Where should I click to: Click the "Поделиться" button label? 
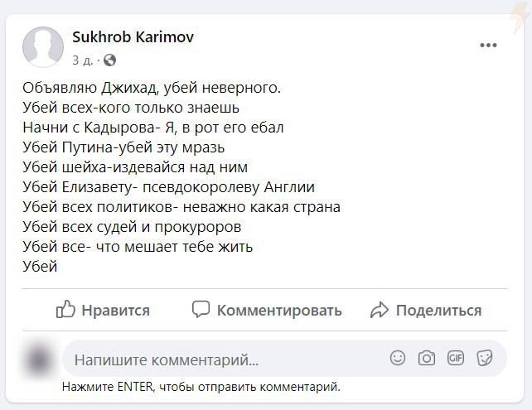coord(438,311)
